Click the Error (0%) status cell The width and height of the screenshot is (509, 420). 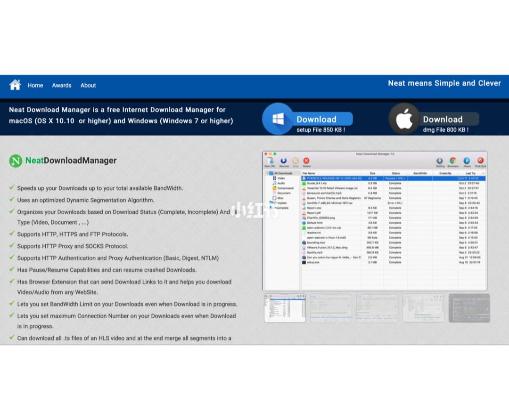(395, 203)
